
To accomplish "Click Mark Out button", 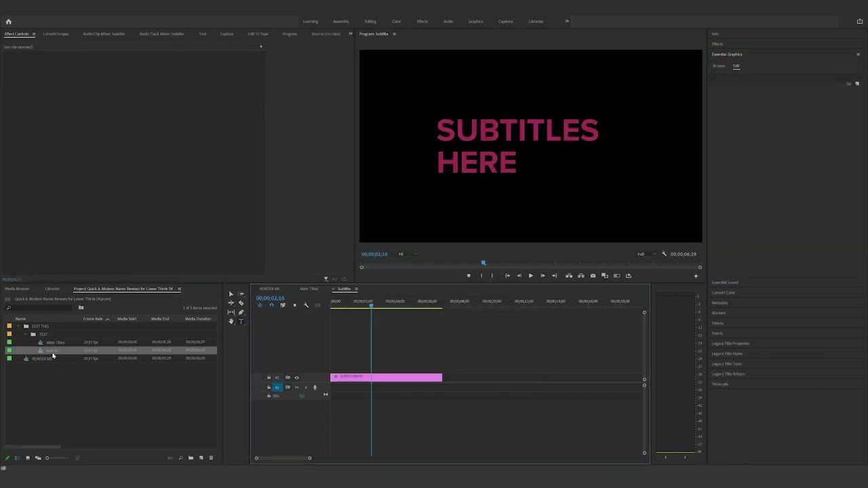I will pos(492,276).
